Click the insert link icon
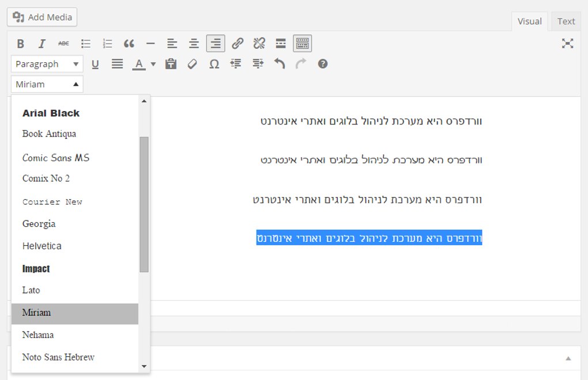The image size is (588, 380). [238, 44]
